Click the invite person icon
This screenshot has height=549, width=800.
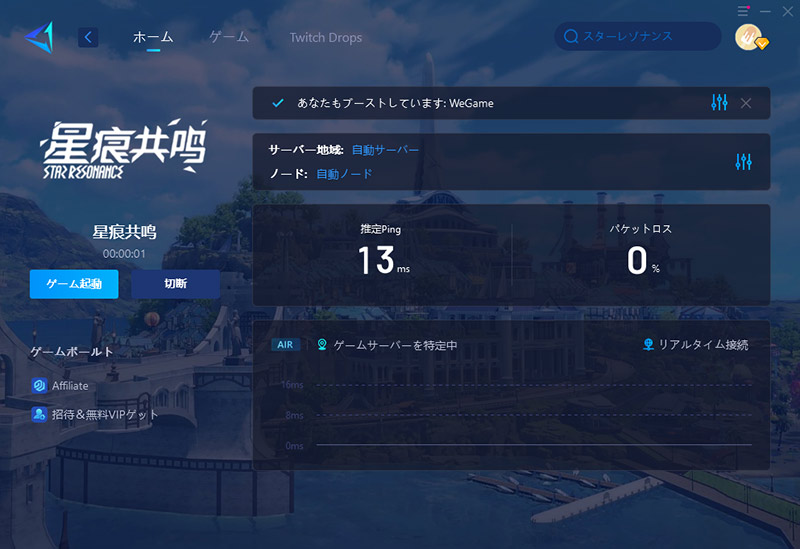point(39,414)
